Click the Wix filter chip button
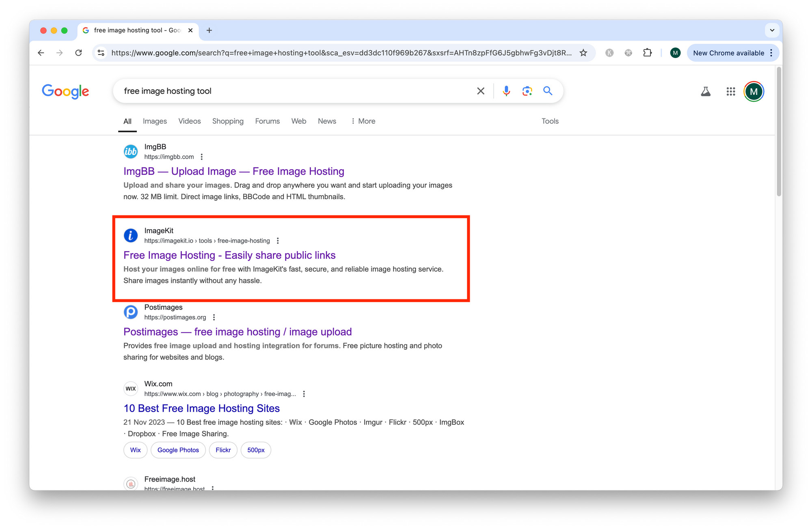The image size is (812, 529). [x=135, y=450]
